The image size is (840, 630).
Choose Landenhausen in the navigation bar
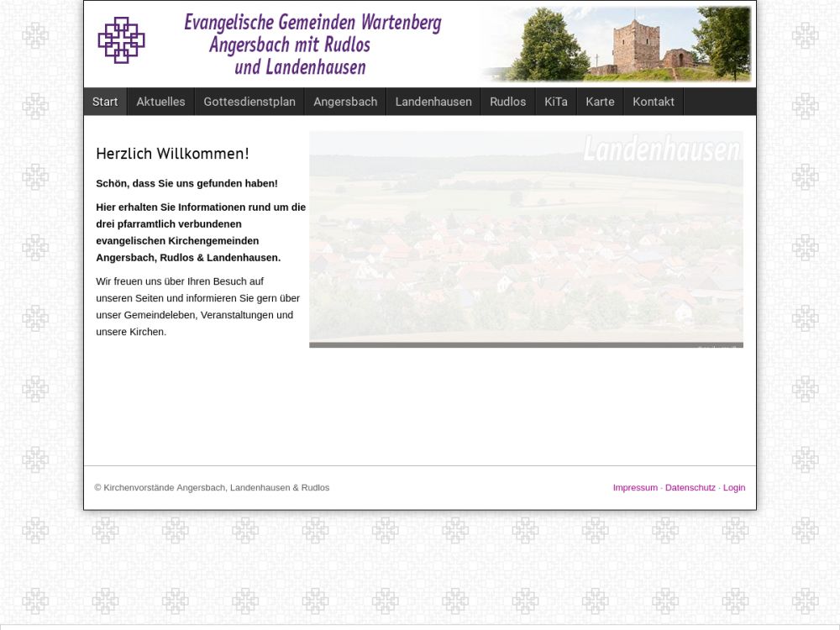433,102
